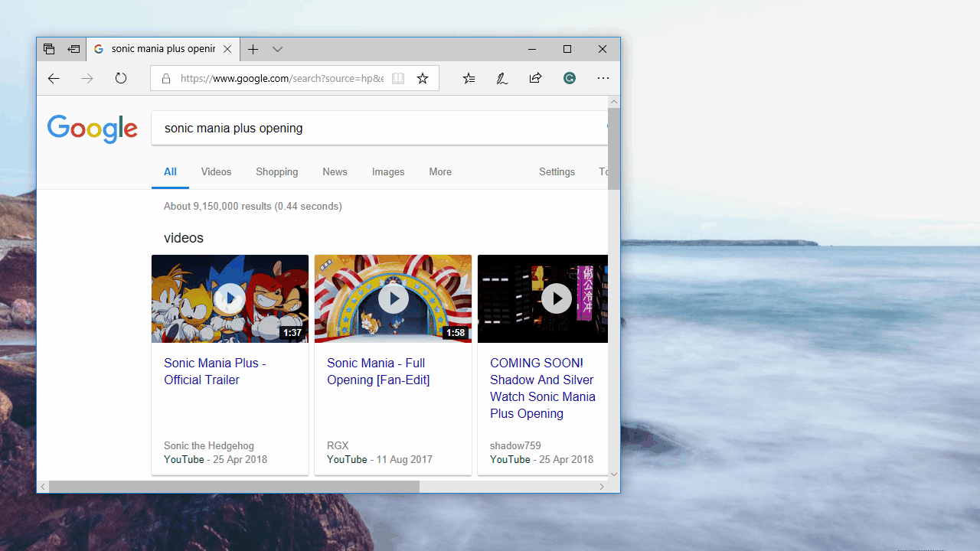Click the horizontal scrollbar right arrow
Viewport: 980px width, 551px height.
click(x=602, y=487)
